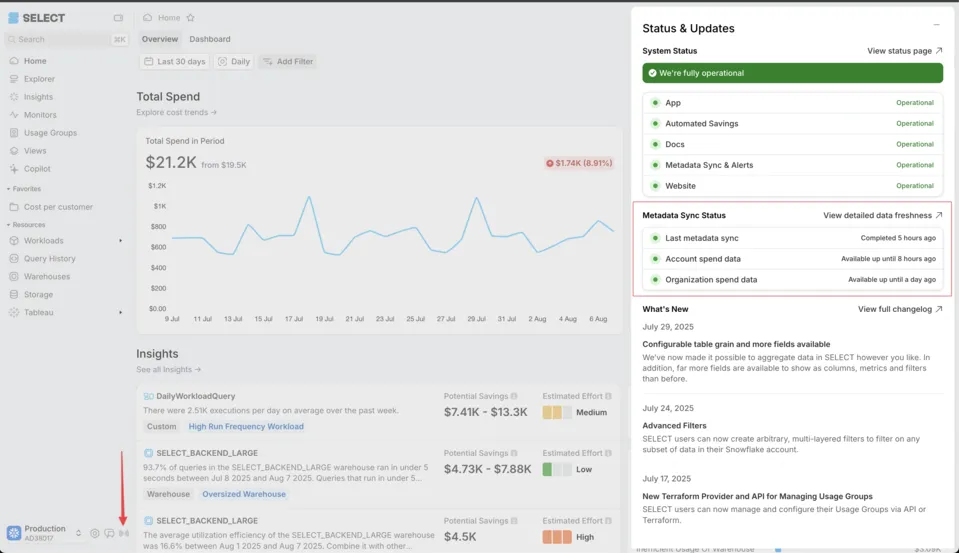Open the Production account switcher

[x=45, y=532]
